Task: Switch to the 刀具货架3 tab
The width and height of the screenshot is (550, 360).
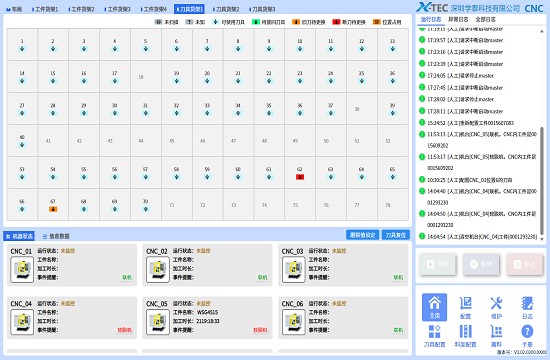Action: click(x=262, y=9)
